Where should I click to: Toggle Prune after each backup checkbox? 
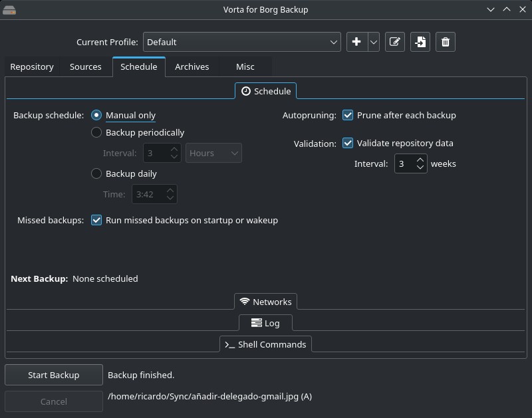(x=348, y=115)
